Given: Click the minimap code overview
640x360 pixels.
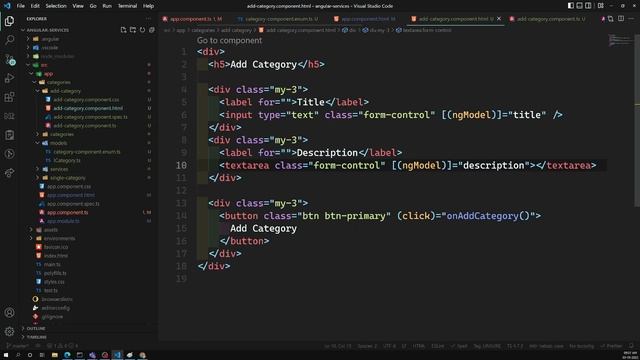Looking at the screenshot, I should [620, 40].
